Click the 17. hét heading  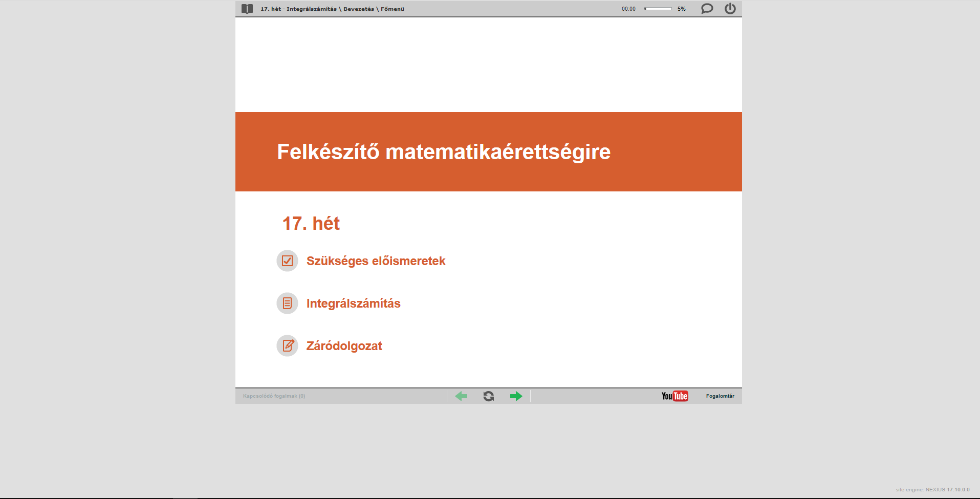pyautogui.click(x=311, y=224)
